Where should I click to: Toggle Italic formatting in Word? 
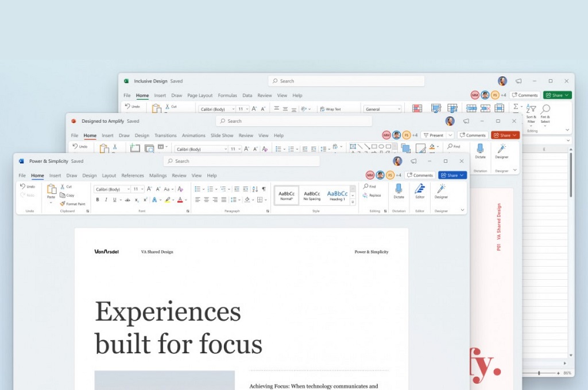click(106, 200)
